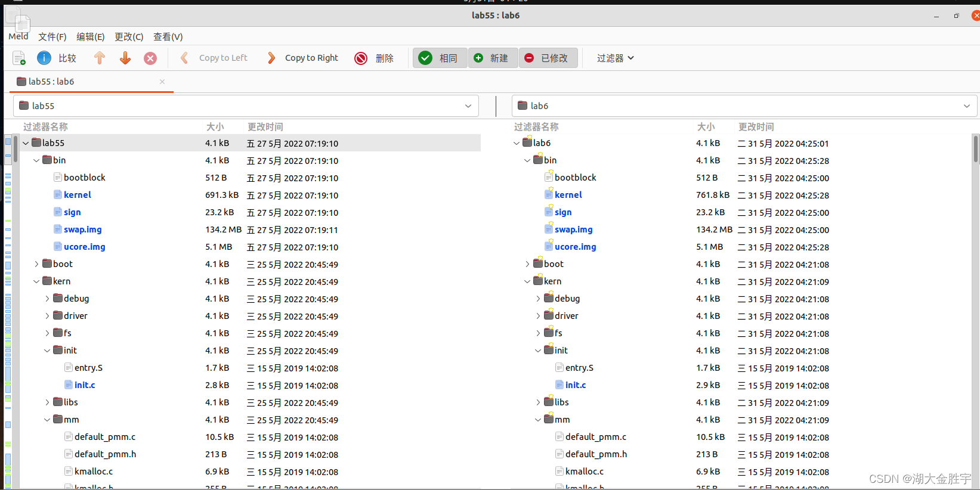This screenshot has height=490, width=980.
Task: Click init.c file icon in lab55 pane
Action: [69, 384]
